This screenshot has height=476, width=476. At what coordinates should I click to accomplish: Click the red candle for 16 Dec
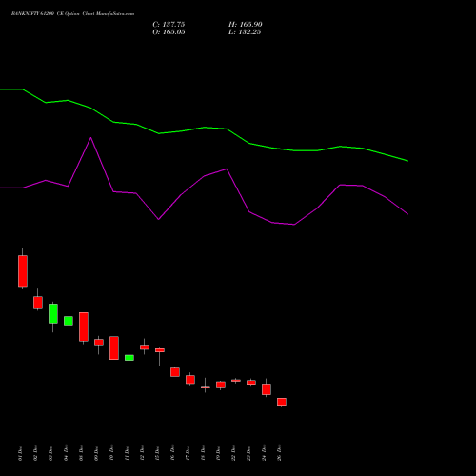(x=175, y=372)
